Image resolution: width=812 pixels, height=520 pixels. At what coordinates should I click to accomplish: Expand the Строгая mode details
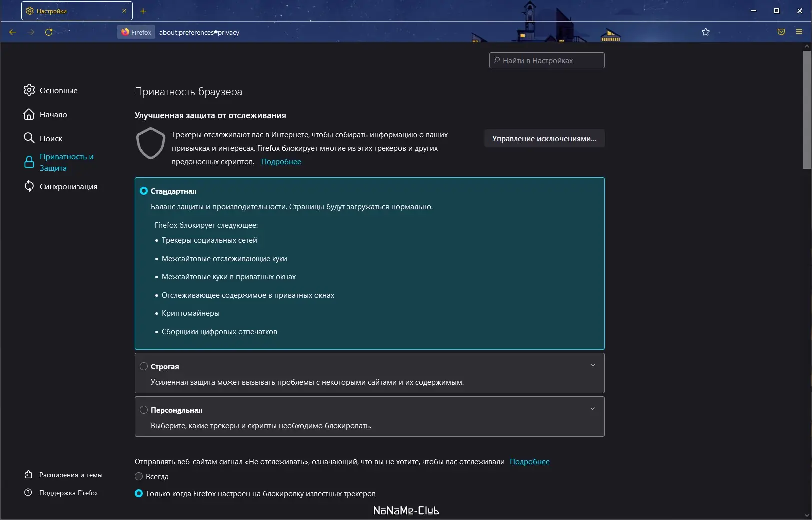(x=592, y=366)
